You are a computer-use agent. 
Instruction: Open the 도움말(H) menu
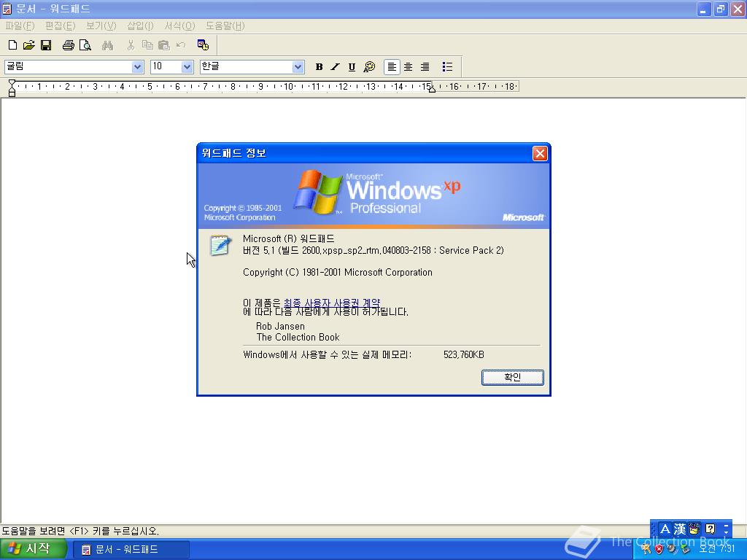pos(225,26)
